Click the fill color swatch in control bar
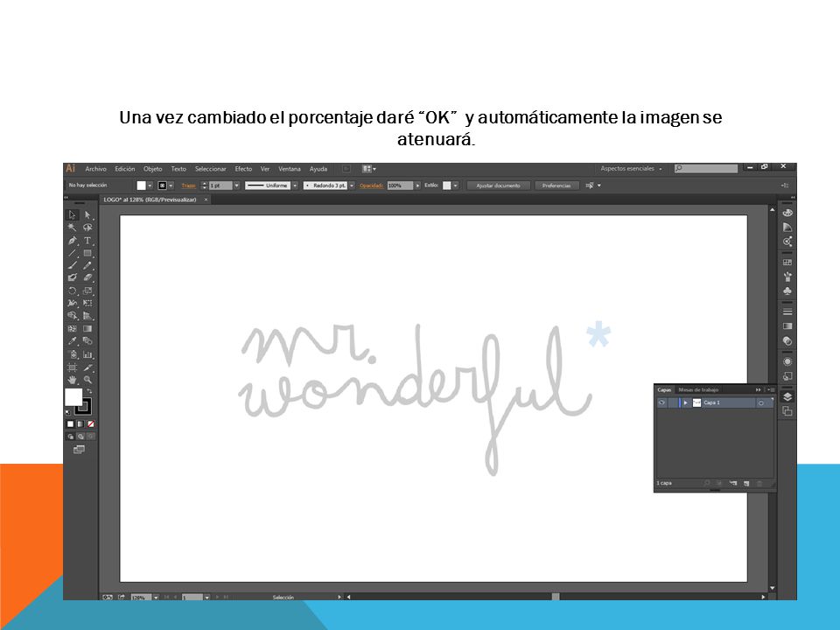Viewport: 840px width, 630px height. 142,185
